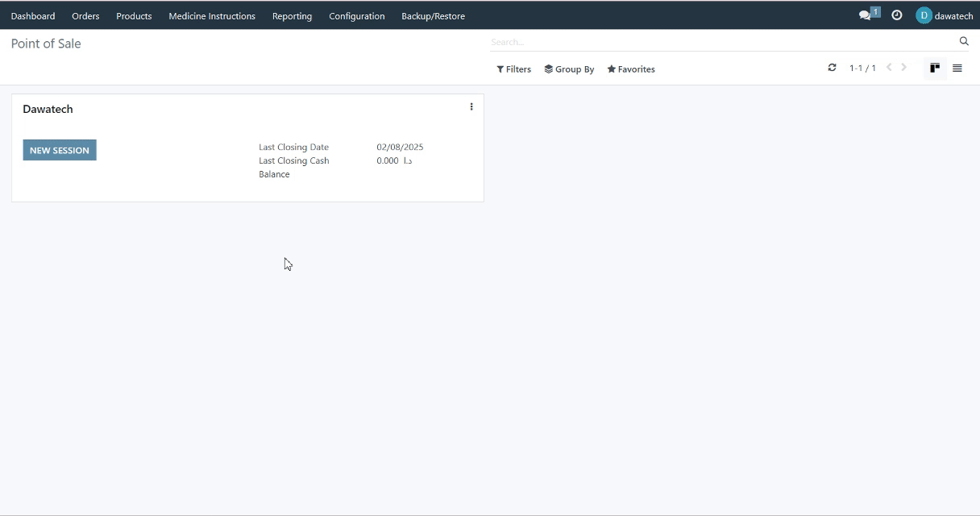The height and width of the screenshot is (516, 980).
Task: Go to next page arrow
Action: tap(904, 68)
